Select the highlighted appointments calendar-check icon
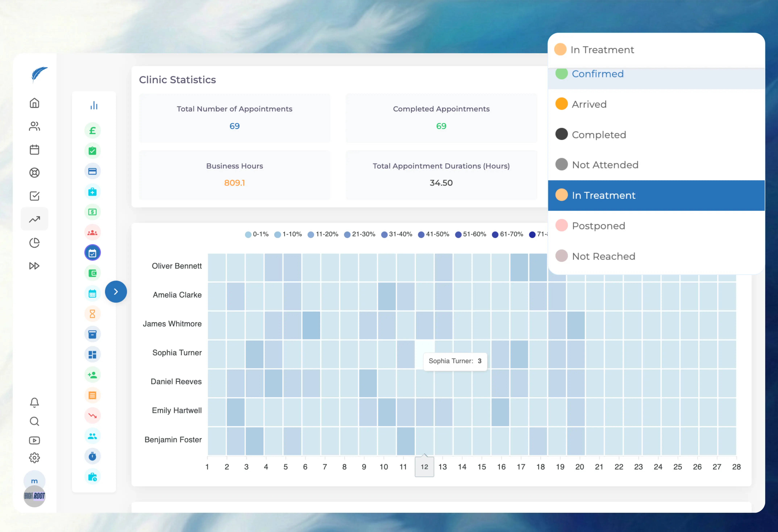The image size is (778, 532). [x=92, y=253]
